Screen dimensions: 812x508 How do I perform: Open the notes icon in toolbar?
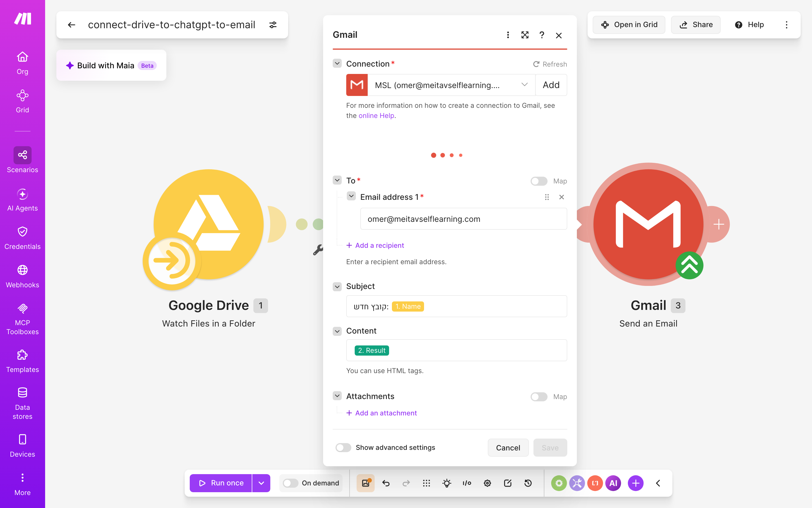point(508,483)
